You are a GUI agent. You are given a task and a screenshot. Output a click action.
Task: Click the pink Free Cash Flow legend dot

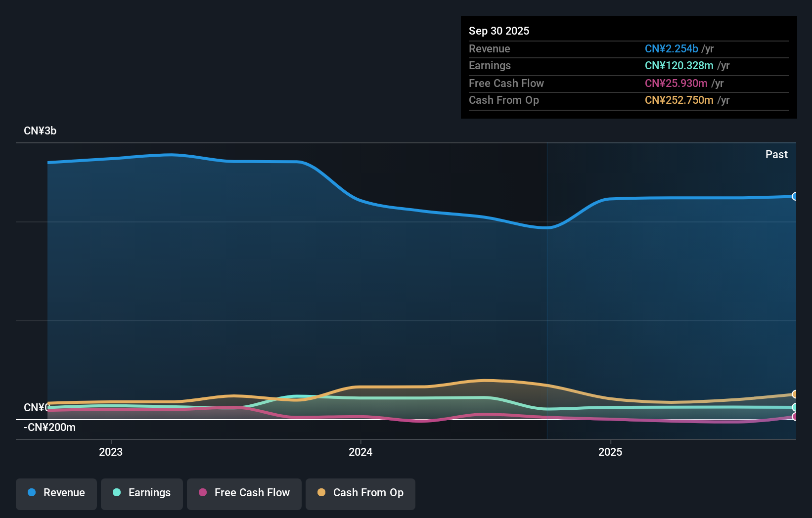(203, 492)
